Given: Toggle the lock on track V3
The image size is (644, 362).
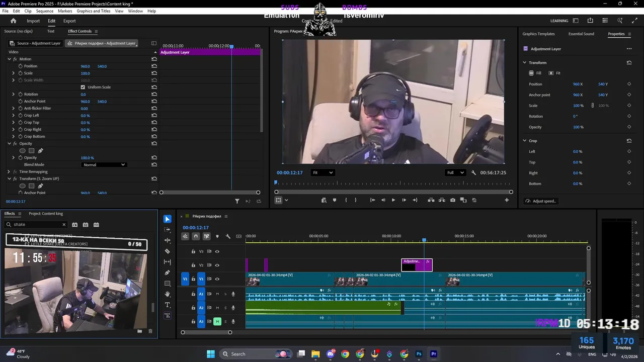Looking at the screenshot, I should pyautogui.click(x=193, y=251).
